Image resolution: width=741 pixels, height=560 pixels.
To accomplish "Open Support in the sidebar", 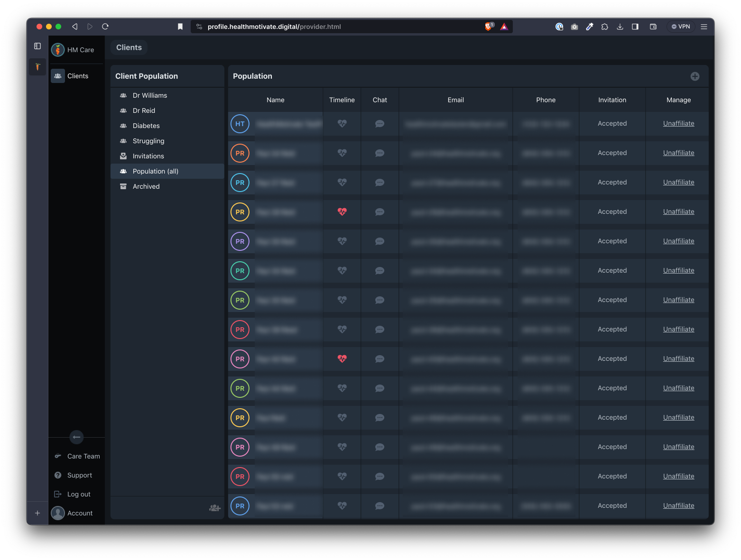I will tap(76, 475).
